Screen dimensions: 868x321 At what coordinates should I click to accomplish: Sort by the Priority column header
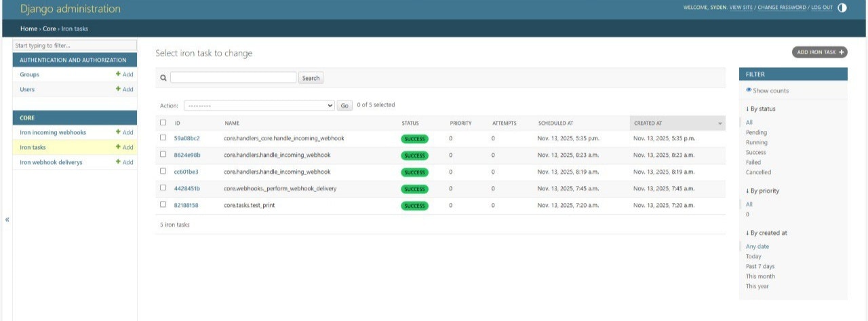click(x=460, y=124)
